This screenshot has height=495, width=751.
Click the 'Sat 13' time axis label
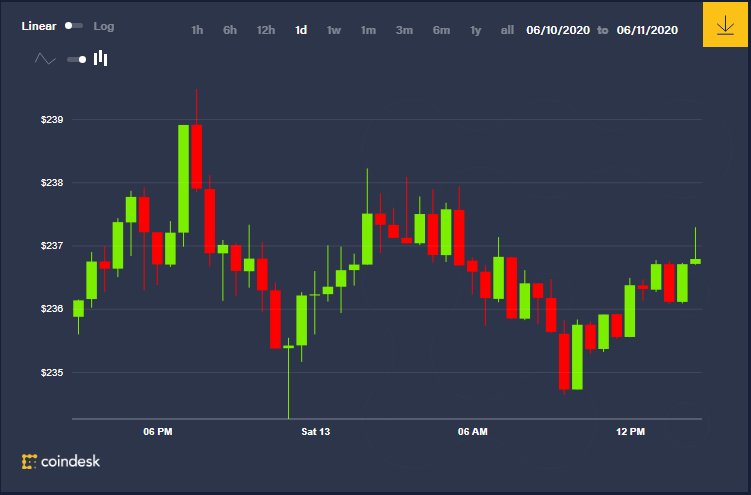click(316, 432)
